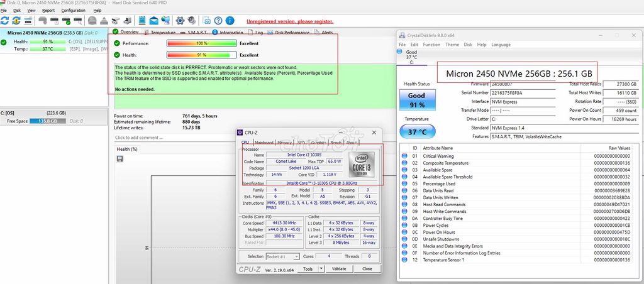This screenshot has width=644, height=284.
Task: Open the Configuration menu in Hard Disk Sentinel
Action: pyautogui.click(x=74, y=10)
